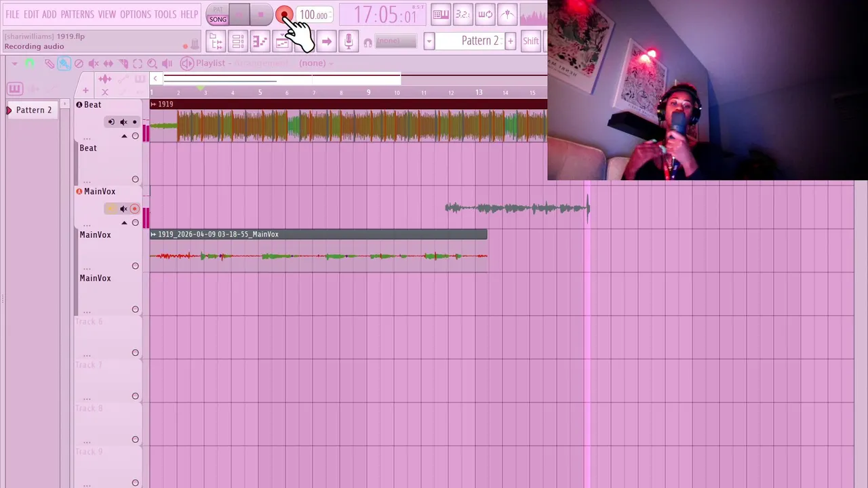
Task: Toggle the magnet snap icon
Action: 30,63
